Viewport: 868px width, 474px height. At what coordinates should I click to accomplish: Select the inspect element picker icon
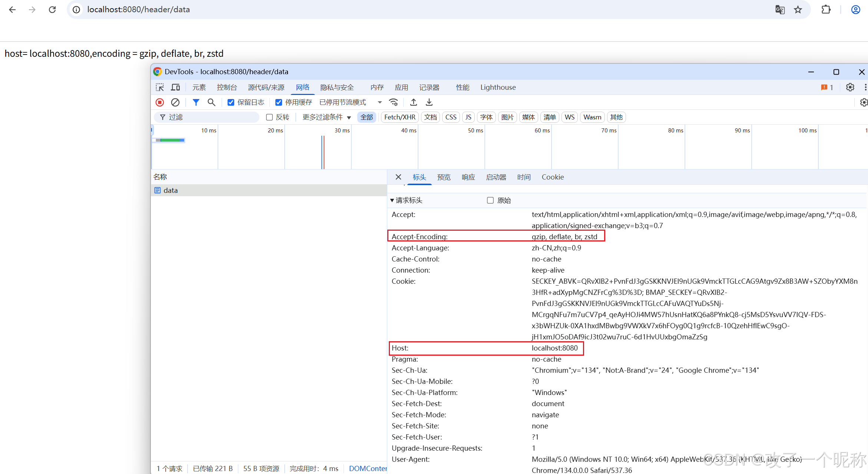160,87
